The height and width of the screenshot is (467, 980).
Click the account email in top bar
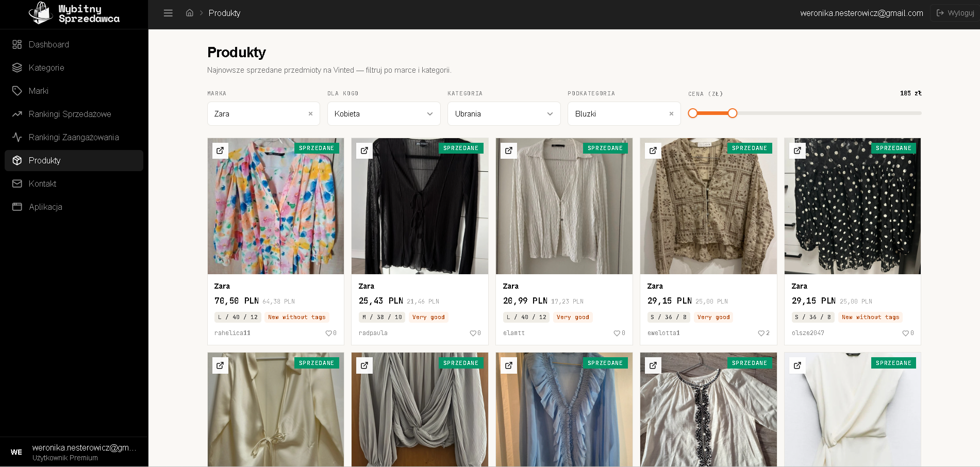pos(861,13)
